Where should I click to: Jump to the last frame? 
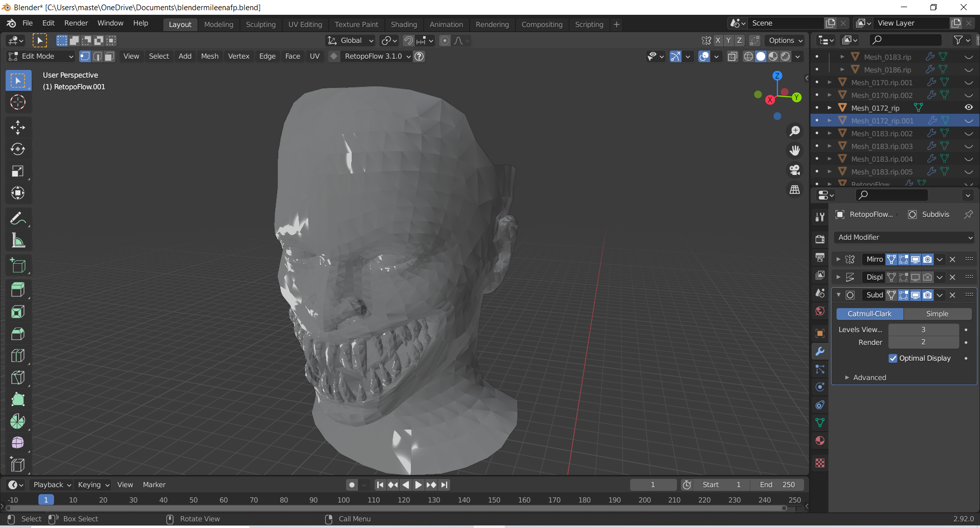(x=445, y=485)
